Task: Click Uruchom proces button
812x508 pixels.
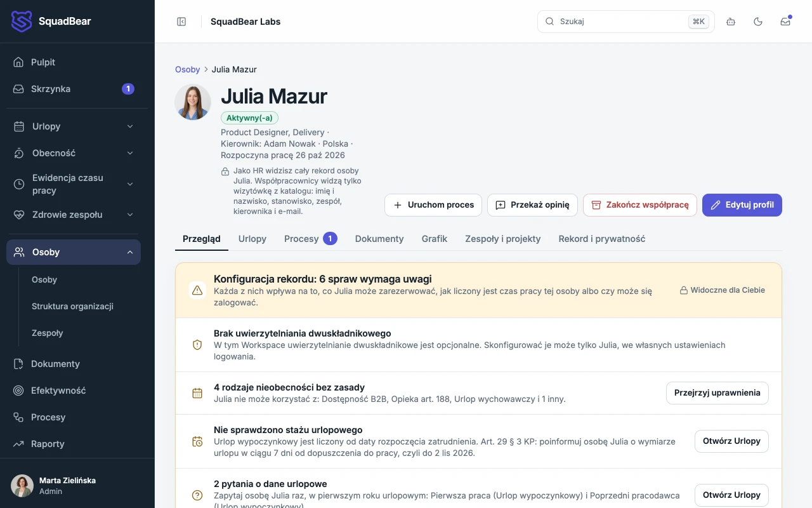Action: click(x=433, y=205)
